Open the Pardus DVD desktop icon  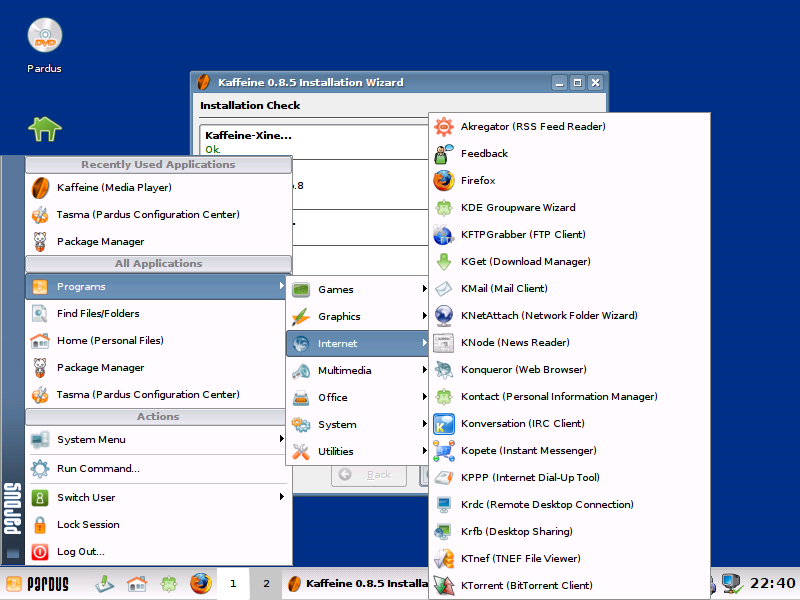(45, 35)
